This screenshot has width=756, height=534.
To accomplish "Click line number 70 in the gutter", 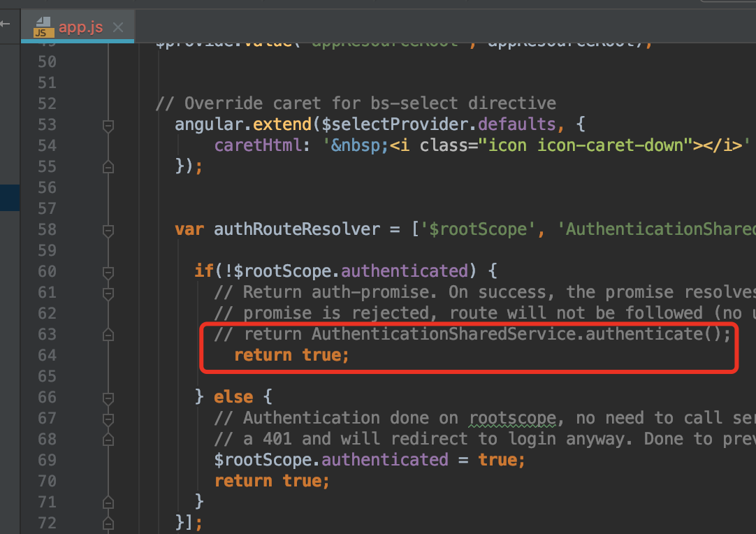I will click(x=48, y=482).
